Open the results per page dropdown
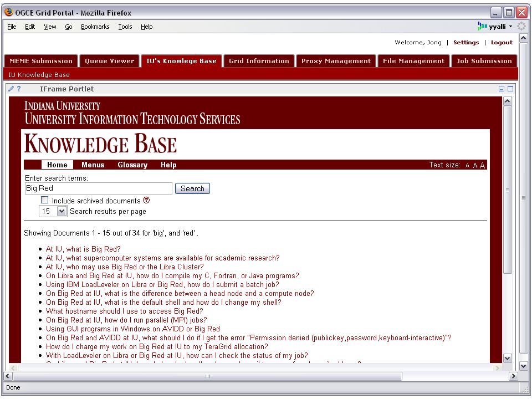This screenshot has width=532, height=399. 62,211
